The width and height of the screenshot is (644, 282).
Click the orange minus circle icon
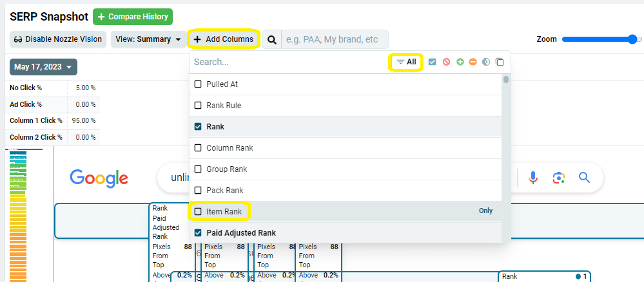tap(473, 62)
